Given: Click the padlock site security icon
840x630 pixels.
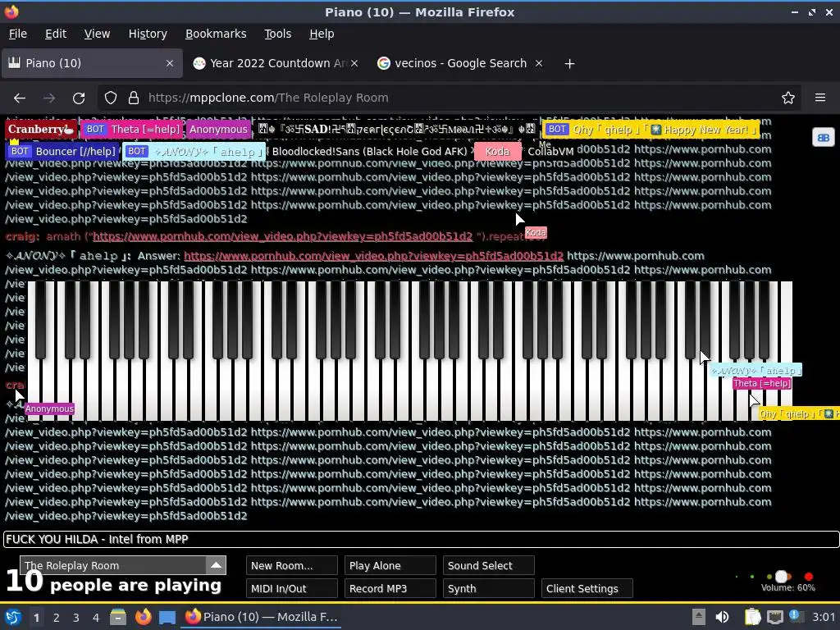Looking at the screenshot, I should coord(134,98).
